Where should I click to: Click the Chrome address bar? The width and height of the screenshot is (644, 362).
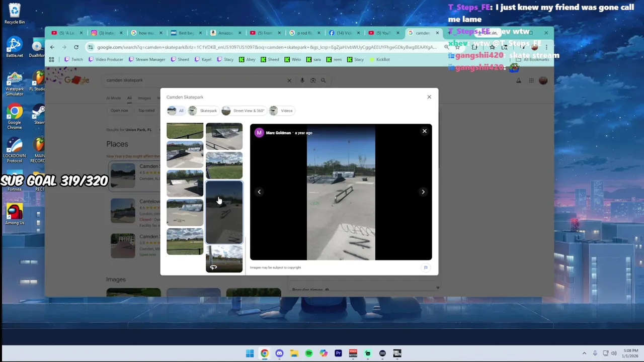267,47
